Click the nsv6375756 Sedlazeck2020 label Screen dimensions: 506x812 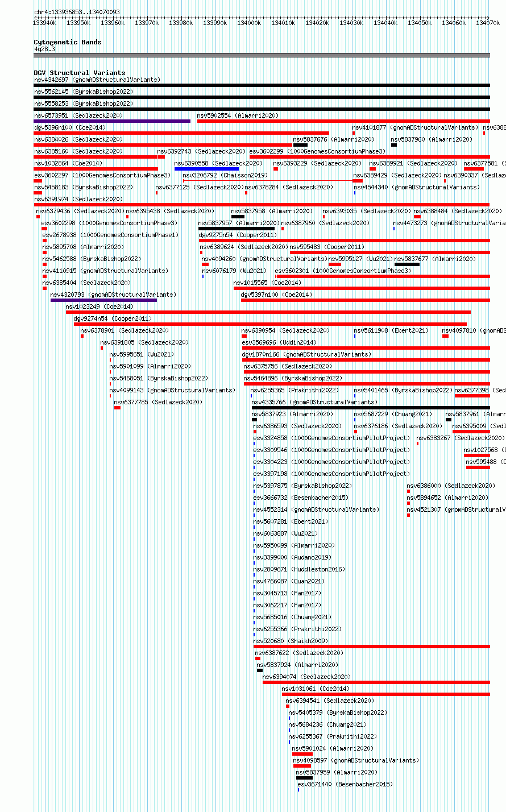pos(288,366)
